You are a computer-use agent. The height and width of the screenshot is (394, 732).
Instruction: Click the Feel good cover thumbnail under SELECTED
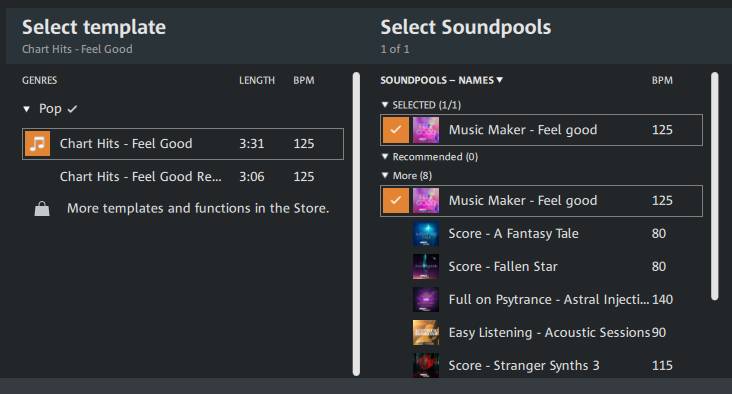click(426, 130)
